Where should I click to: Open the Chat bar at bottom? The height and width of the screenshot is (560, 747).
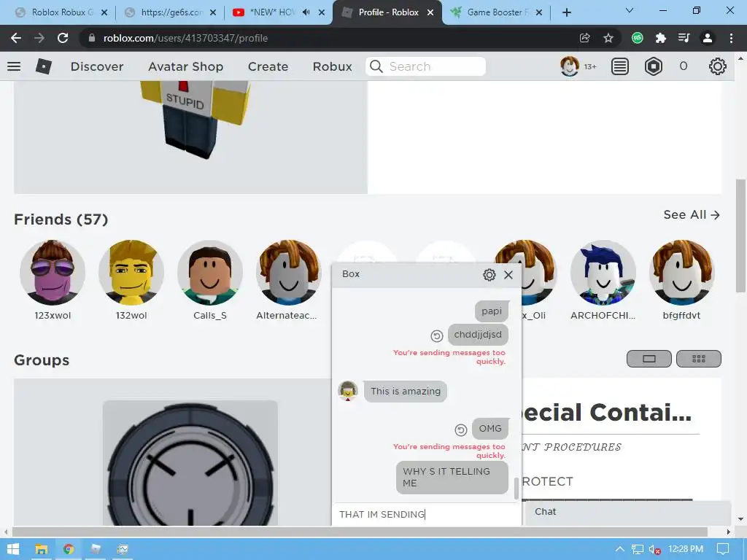[x=628, y=512]
